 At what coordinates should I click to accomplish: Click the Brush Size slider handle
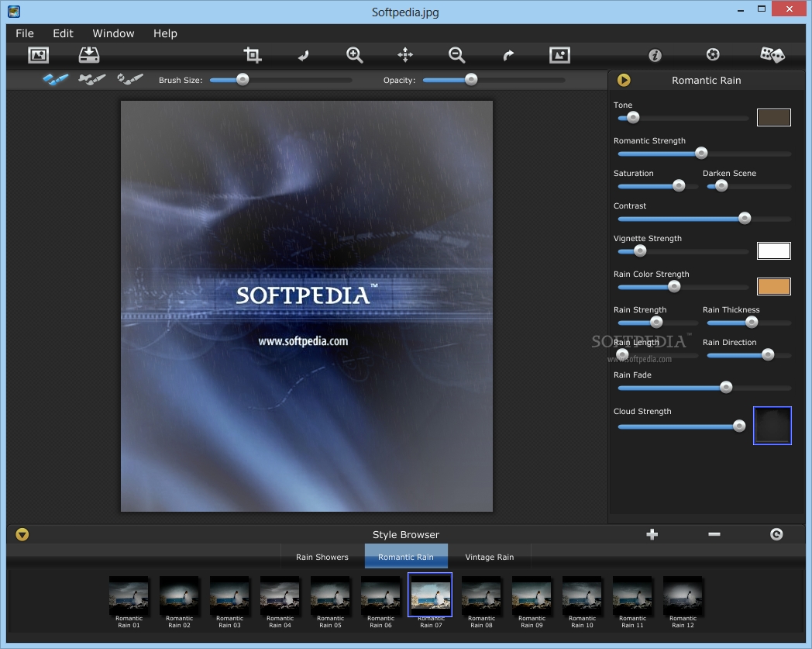click(x=243, y=79)
